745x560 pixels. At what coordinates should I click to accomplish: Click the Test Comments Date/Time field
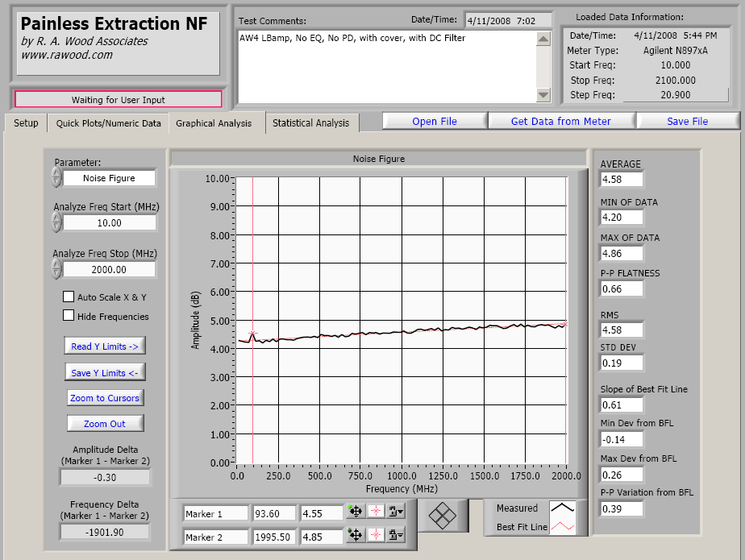(508, 20)
